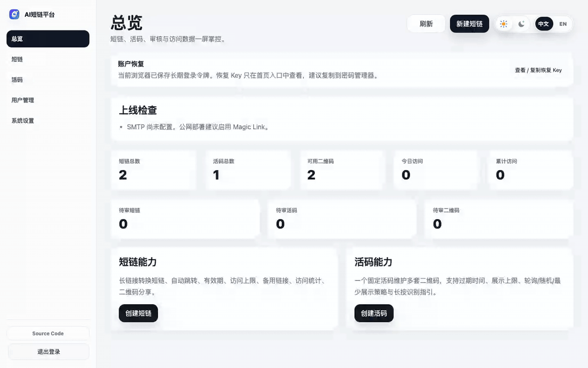Click the 短链总数 stat card
Viewport: 588px width, 368px height.
tap(154, 170)
